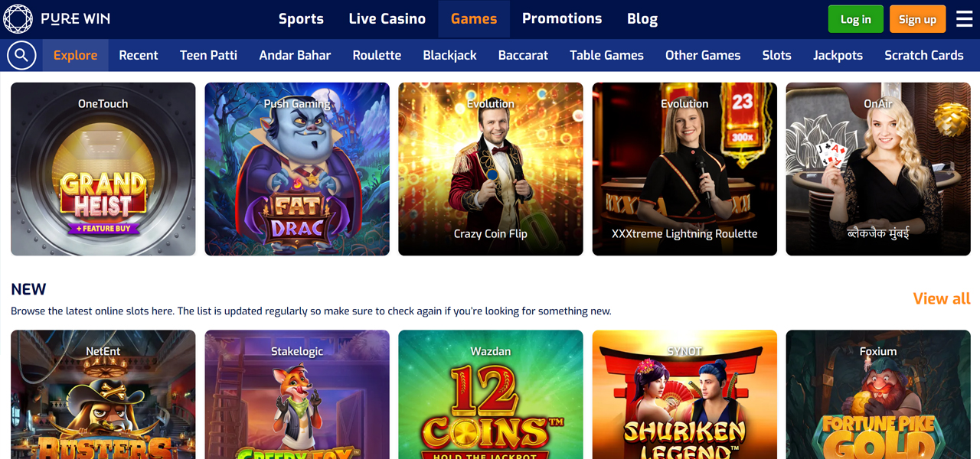This screenshot has width=980, height=459.
Task: Open the Grand Heist game tile
Action: 103,169
